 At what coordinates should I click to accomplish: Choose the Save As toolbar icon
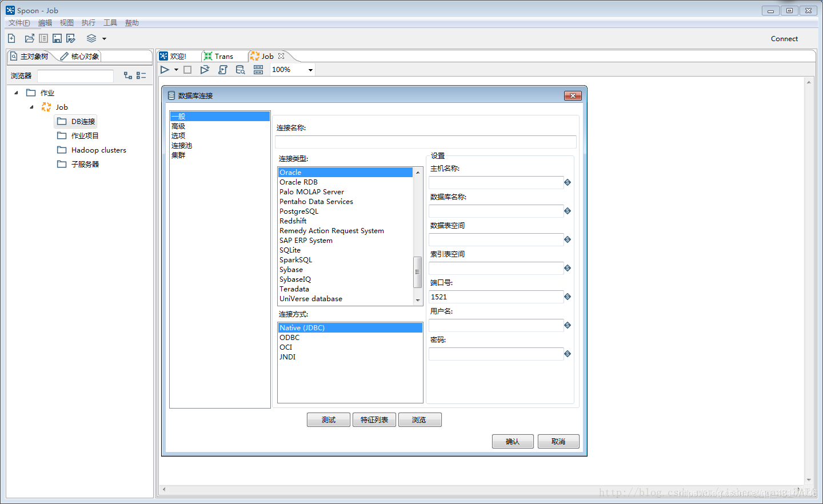pos(71,38)
